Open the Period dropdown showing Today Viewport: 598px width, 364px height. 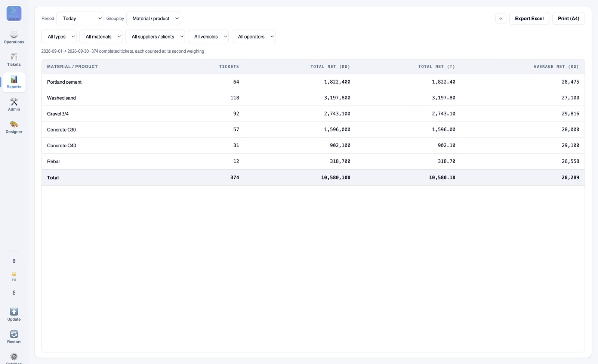click(x=80, y=18)
